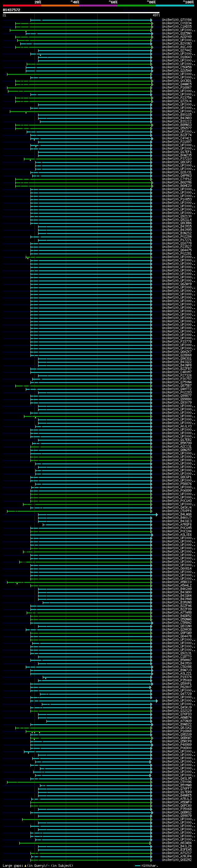The image size is (197, 868).
Task: Select the UniRef100_C5XPF6 label
Action: 177,511
